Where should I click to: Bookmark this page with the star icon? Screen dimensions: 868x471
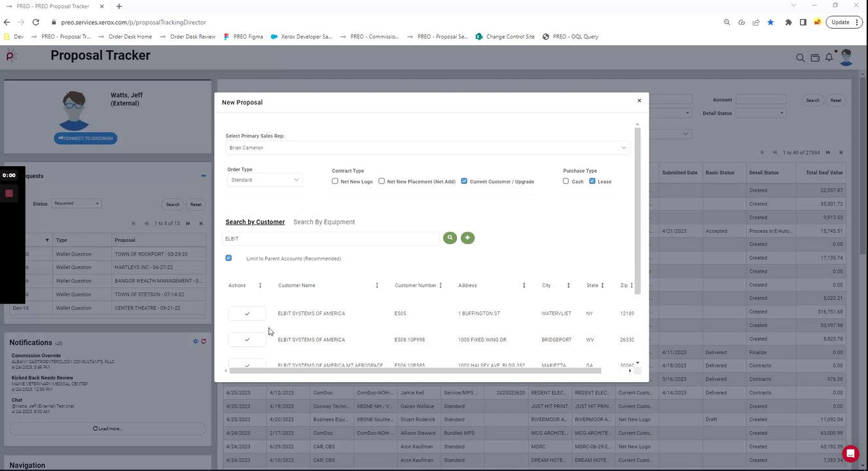pos(770,22)
